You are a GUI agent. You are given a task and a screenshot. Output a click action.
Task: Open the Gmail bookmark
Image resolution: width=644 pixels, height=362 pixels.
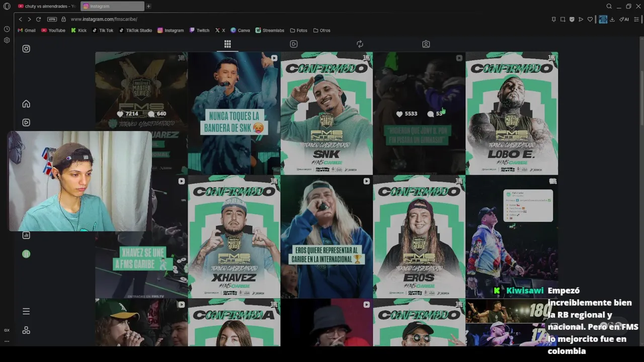coord(27,30)
